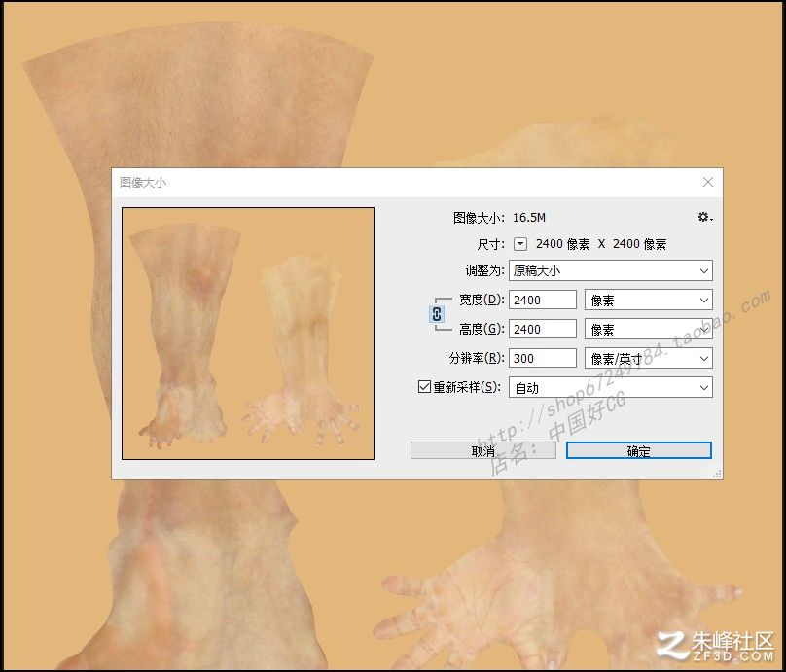This screenshot has height=672, width=786.
Task: Open the 宽度 unit dropdown
Action: [x=649, y=301]
